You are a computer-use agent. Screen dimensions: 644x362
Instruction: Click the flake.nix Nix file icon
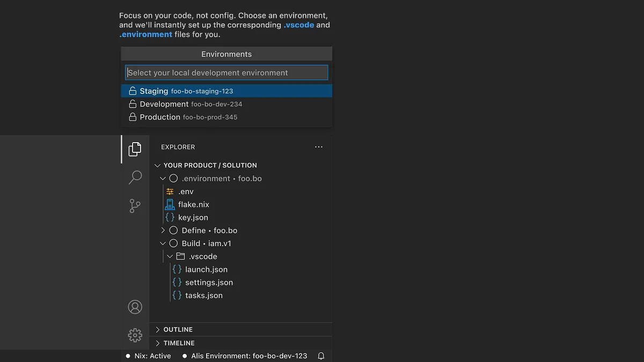pos(170,204)
